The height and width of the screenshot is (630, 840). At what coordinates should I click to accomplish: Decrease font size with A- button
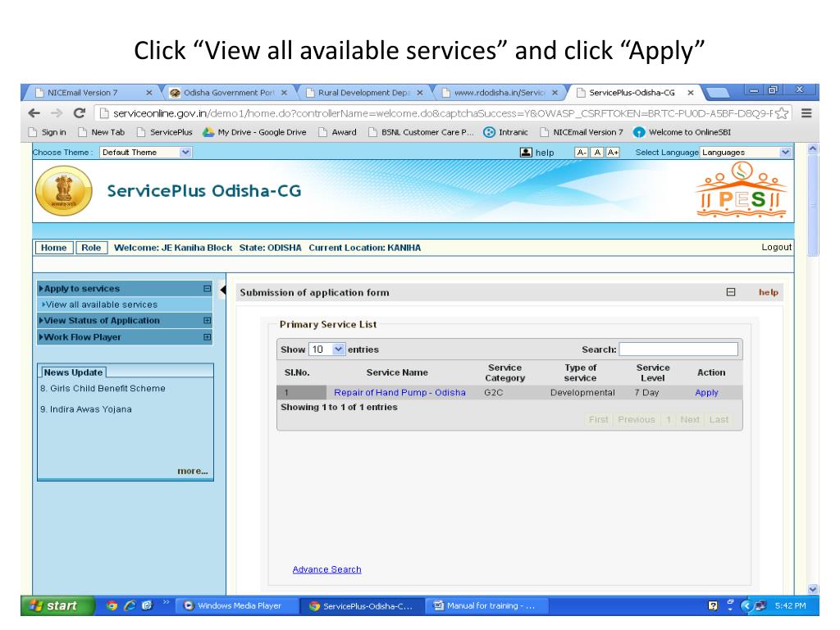[x=581, y=153]
